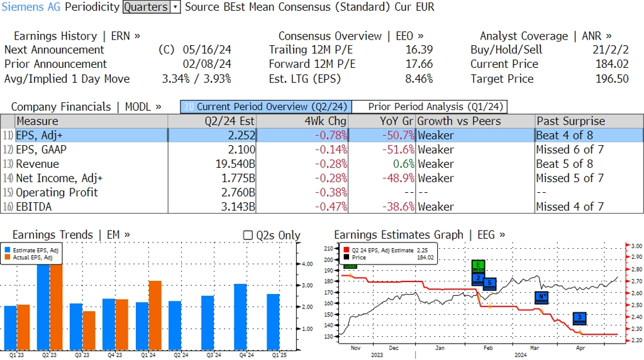
Task: Open Analyst Coverage ANR link
Action: point(546,36)
